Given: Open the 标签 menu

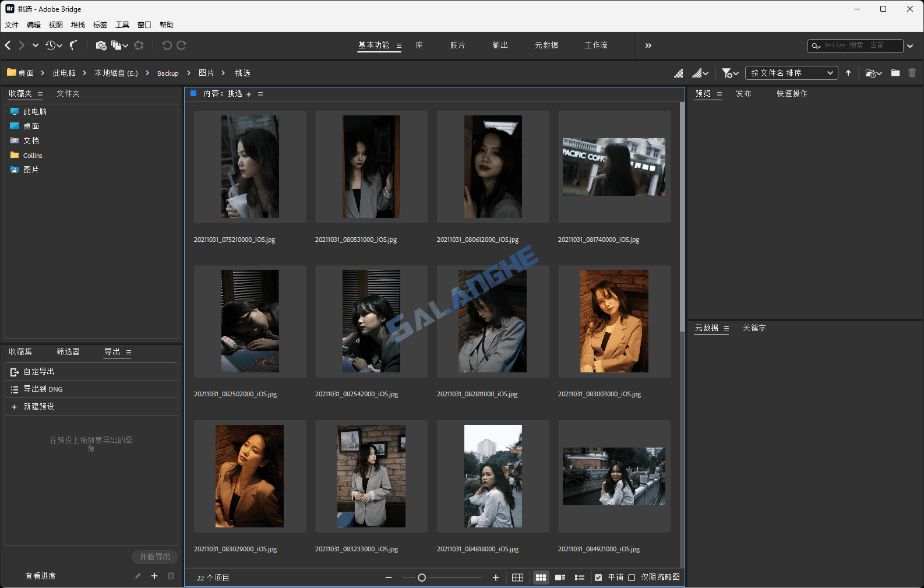Looking at the screenshot, I should click(100, 24).
